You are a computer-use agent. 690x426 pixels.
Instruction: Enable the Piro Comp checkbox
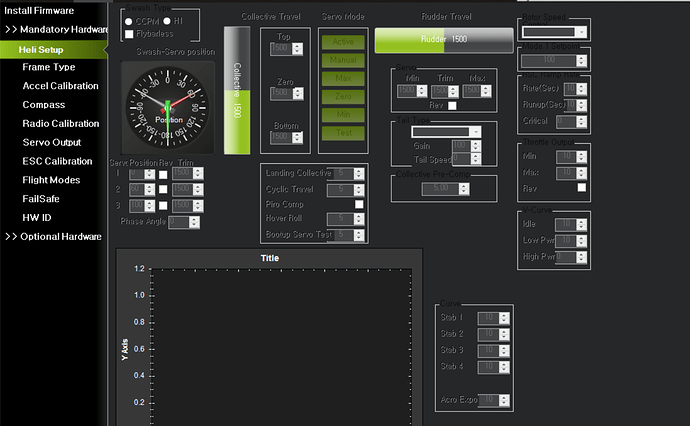pos(359,204)
